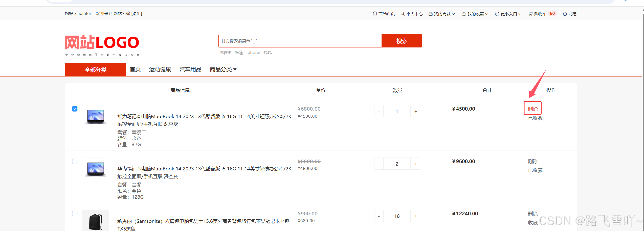644x231 pixels.
Task: Open the 个人中心 link
Action: click(x=414, y=14)
